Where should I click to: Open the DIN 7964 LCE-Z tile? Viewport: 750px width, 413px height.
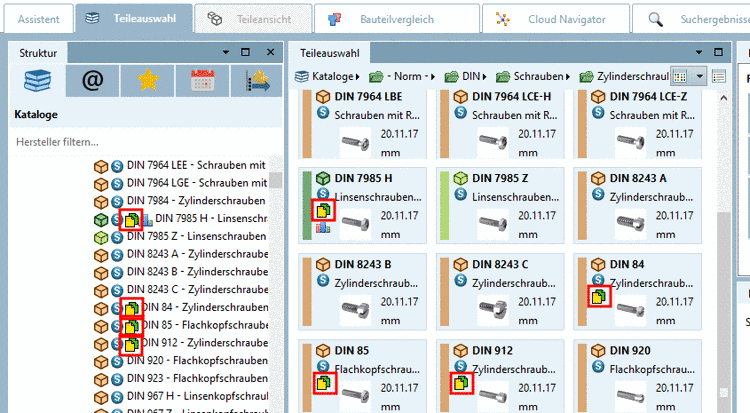[x=637, y=124]
